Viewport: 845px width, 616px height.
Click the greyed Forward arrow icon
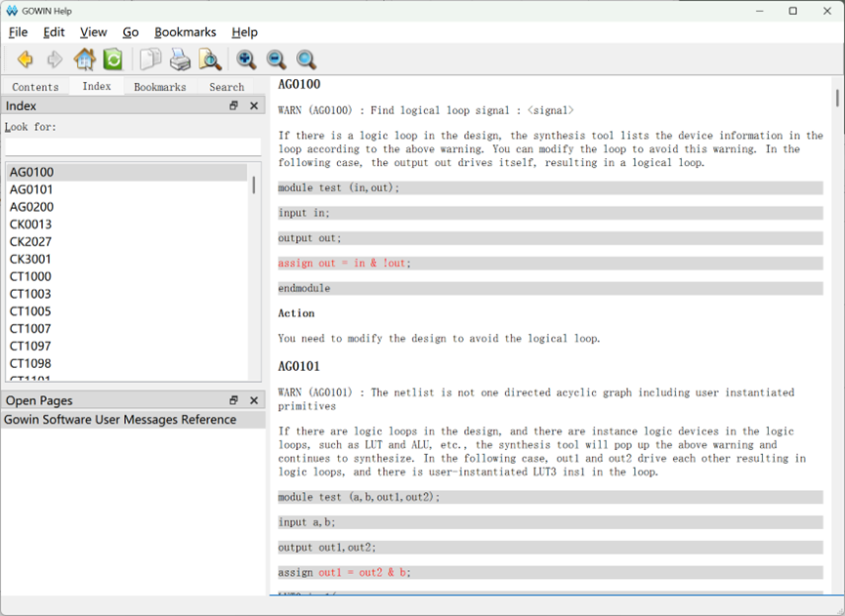[55, 60]
